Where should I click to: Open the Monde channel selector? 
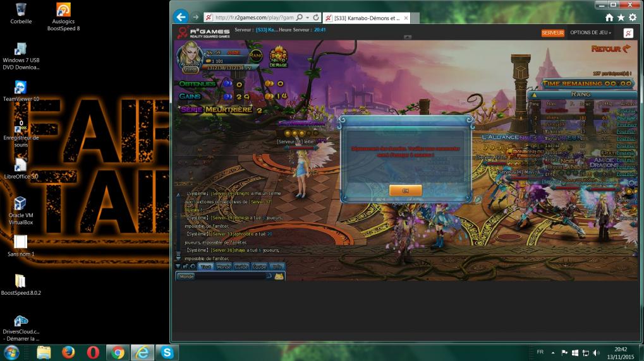186,276
